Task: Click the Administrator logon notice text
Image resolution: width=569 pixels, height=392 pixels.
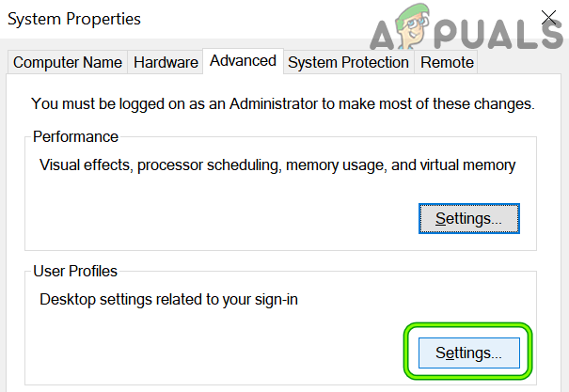Action: pos(282,104)
